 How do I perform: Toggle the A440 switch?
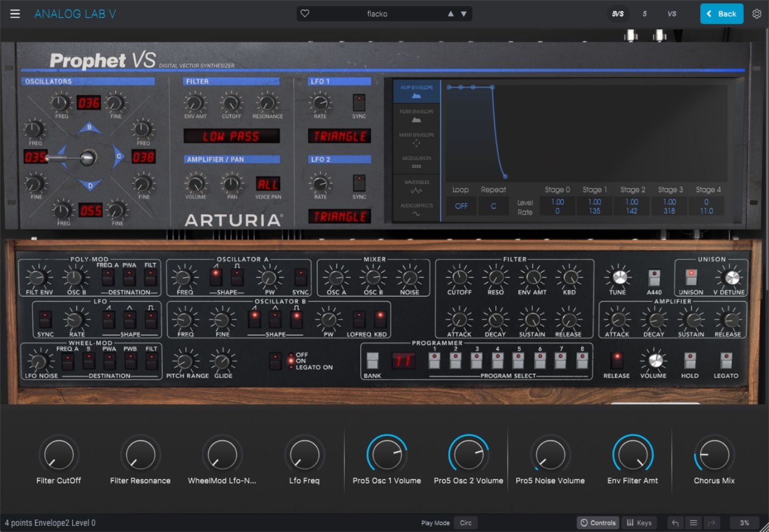point(654,277)
